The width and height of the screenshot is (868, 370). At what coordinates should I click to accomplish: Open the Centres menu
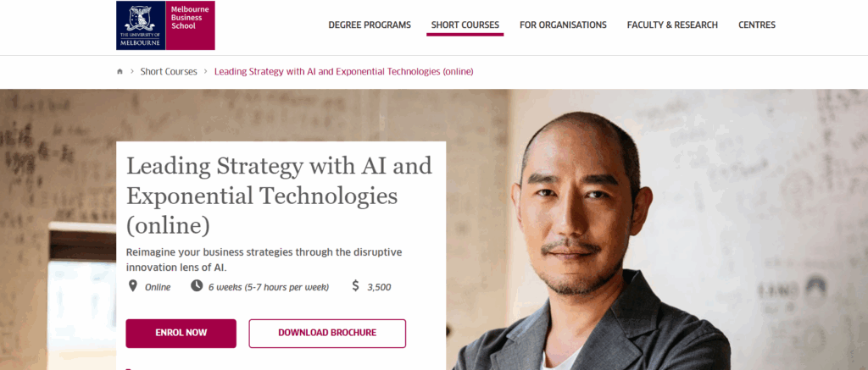(x=757, y=25)
